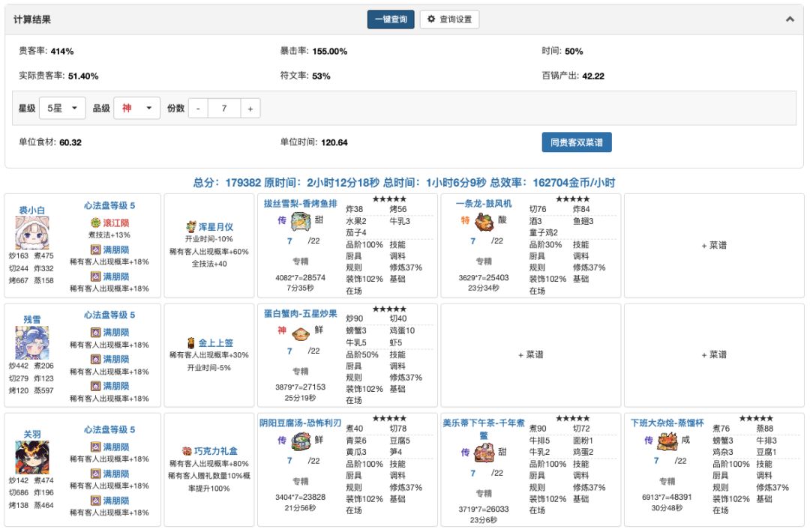Click 心法盘等级 5 for 裘小白

coord(109,205)
